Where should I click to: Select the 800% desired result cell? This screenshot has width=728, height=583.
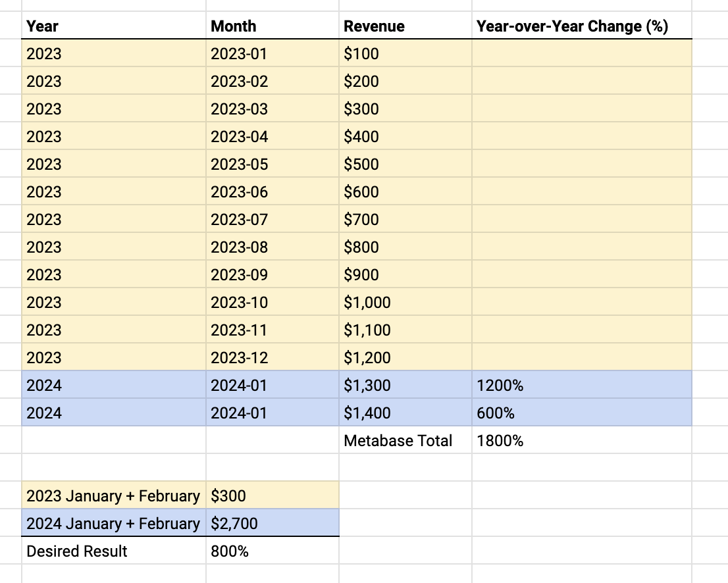point(273,551)
